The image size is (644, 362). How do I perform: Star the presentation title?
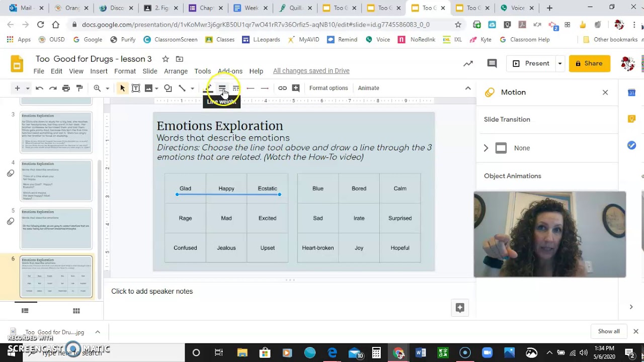click(x=166, y=59)
